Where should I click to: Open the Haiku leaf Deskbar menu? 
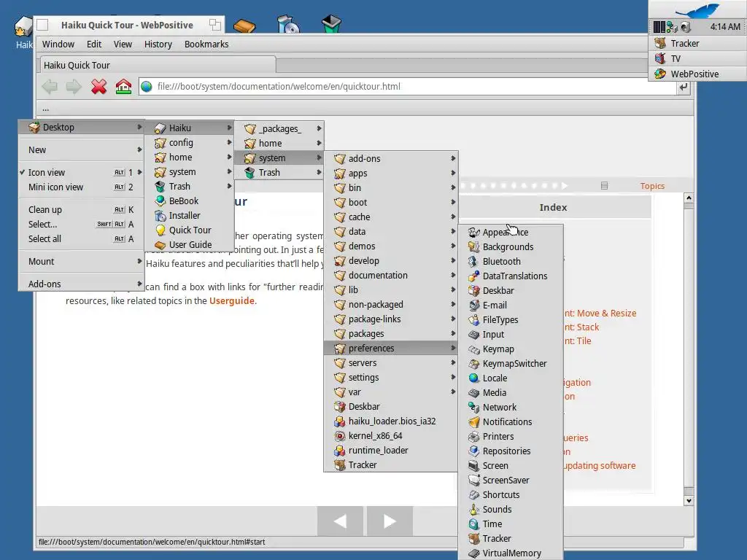click(697, 9)
